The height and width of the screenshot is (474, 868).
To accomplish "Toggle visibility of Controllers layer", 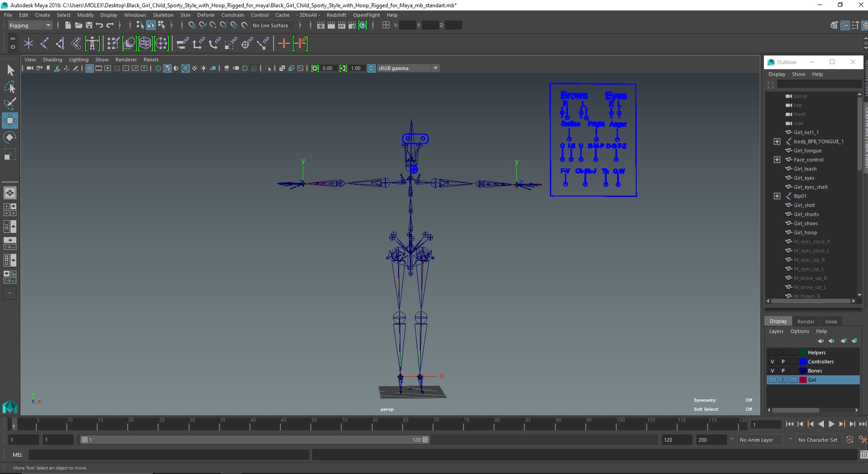I will [772, 362].
